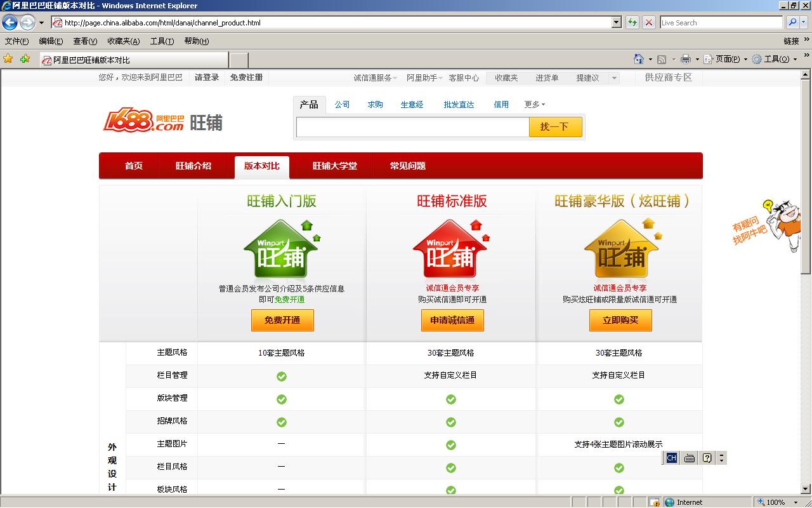Image resolution: width=812 pixels, height=508 pixels.
Task: Open the 查看(V) menu
Action: click(85, 41)
